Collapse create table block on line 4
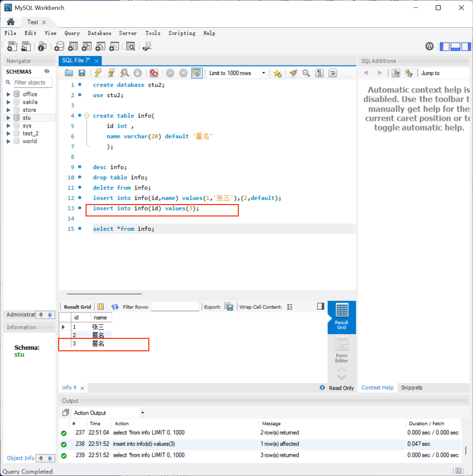 click(x=87, y=116)
